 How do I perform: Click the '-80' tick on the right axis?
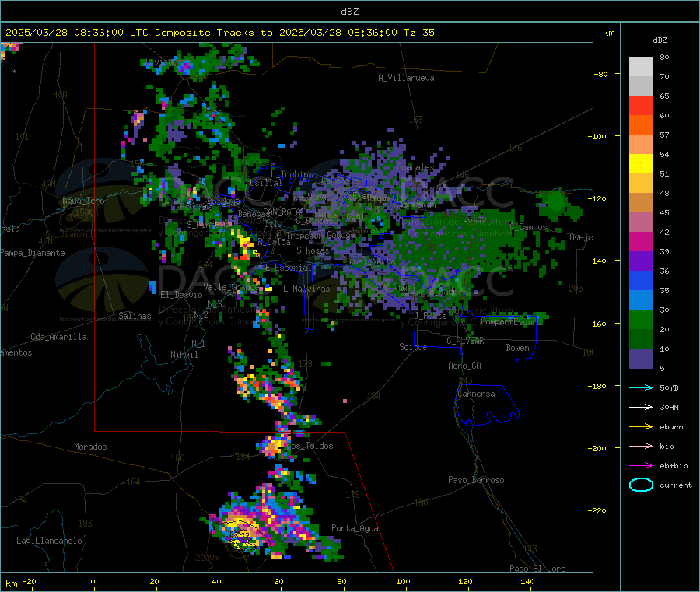coord(601,74)
